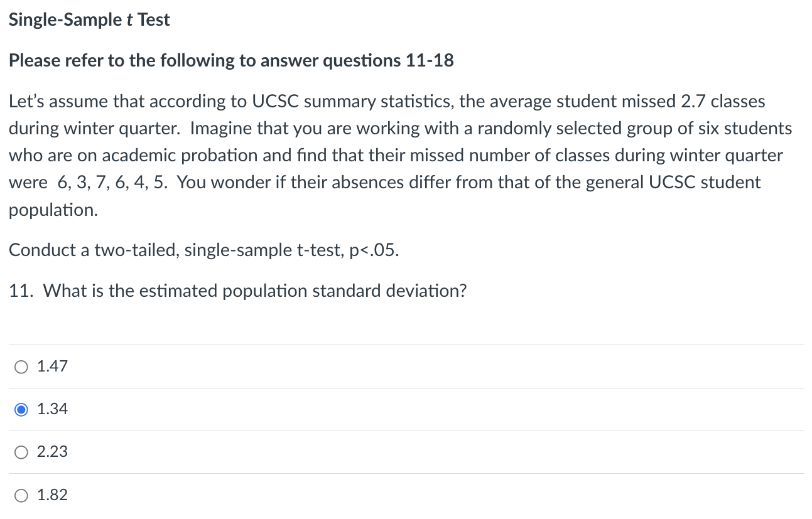Click the word 'population.' ending the paragraph
The height and width of the screenshot is (519, 812).
tap(53, 210)
